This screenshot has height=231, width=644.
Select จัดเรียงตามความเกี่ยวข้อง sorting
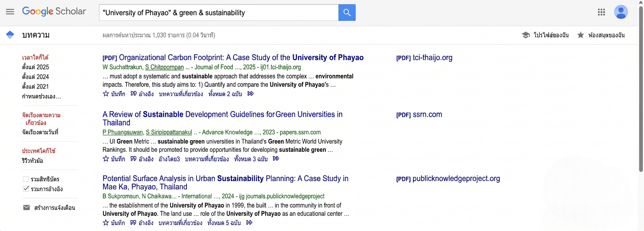coord(41,119)
